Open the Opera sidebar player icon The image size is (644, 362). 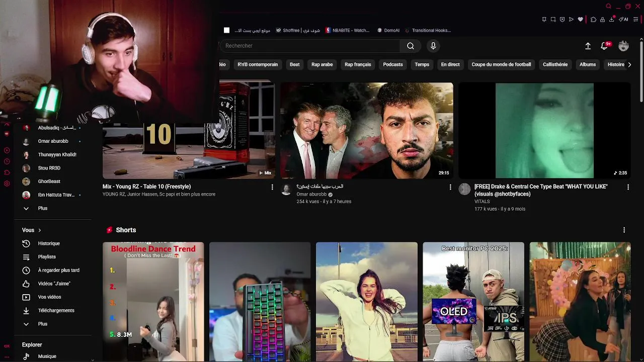7,150
